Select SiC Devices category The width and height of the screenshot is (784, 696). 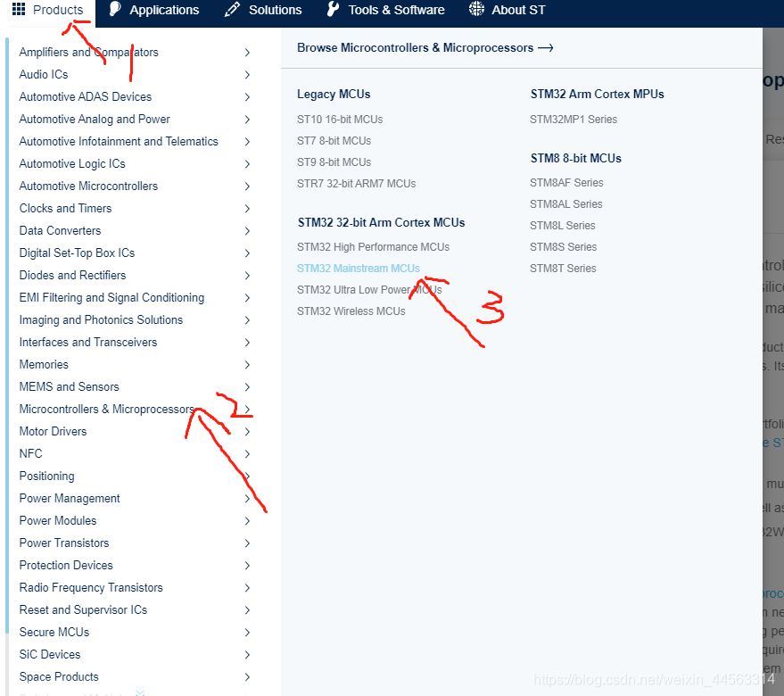[x=49, y=654]
